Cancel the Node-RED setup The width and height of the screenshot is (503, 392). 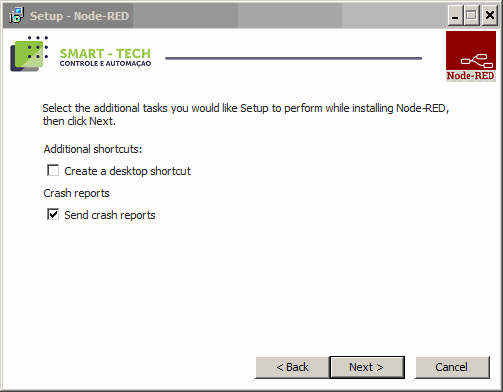coord(452,367)
